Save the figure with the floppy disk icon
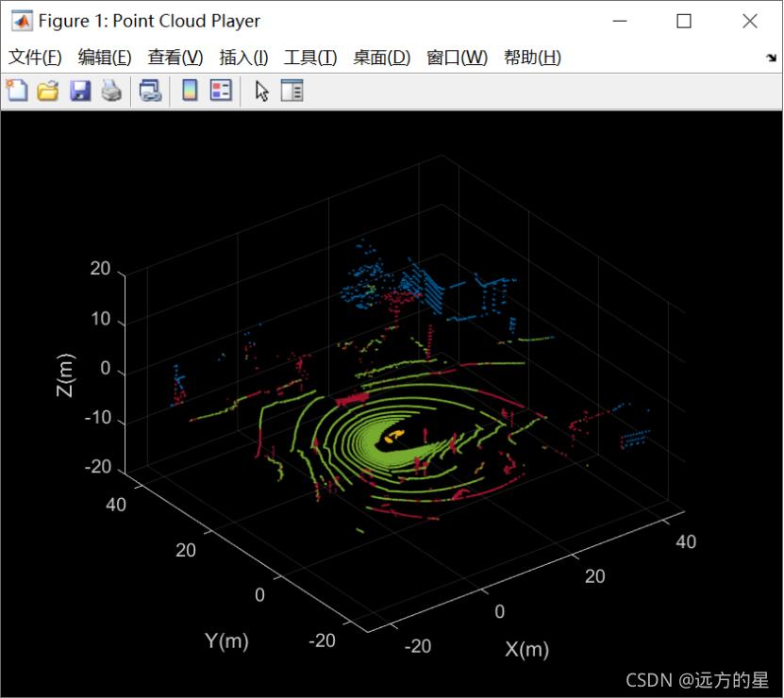The image size is (784, 698). coord(80,91)
